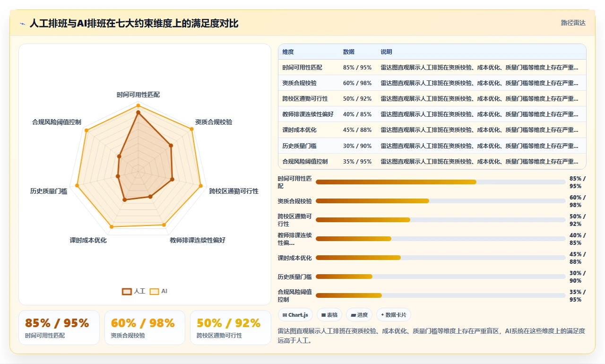Click the lightning icon beside the title
The image size is (605, 364).
click(x=22, y=23)
